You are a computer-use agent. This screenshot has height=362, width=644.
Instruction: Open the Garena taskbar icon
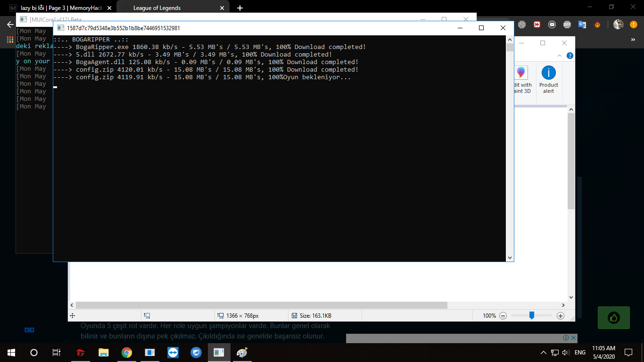(80, 353)
